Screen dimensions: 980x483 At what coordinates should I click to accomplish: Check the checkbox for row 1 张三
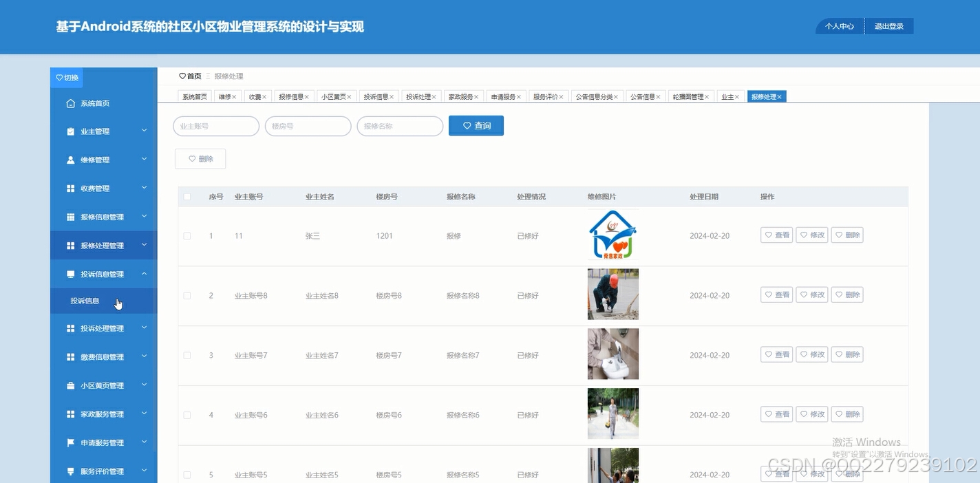187,235
